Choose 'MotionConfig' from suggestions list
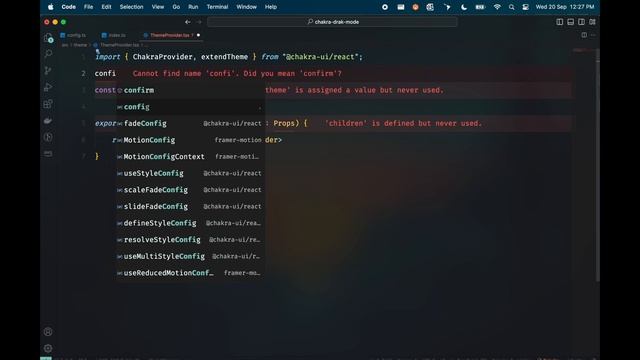 pos(191,140)
